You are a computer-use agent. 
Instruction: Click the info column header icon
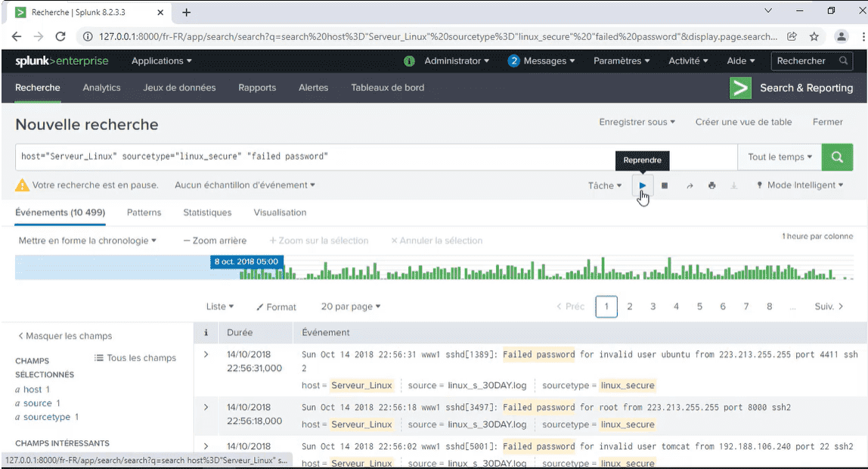(x=206, y=332)
